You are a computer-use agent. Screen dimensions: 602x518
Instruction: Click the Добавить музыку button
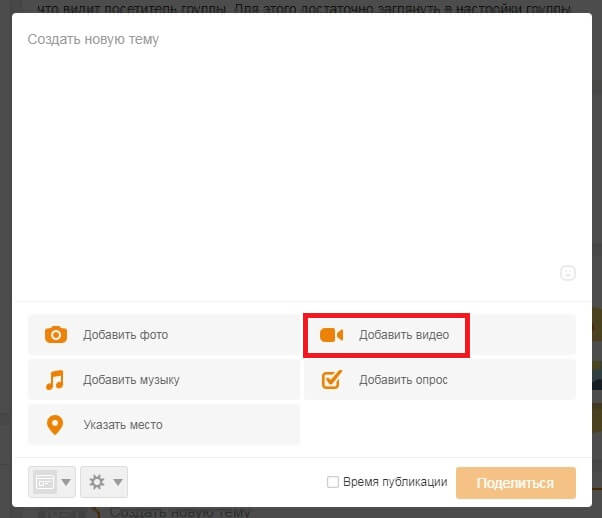click(x=164, y=380)
